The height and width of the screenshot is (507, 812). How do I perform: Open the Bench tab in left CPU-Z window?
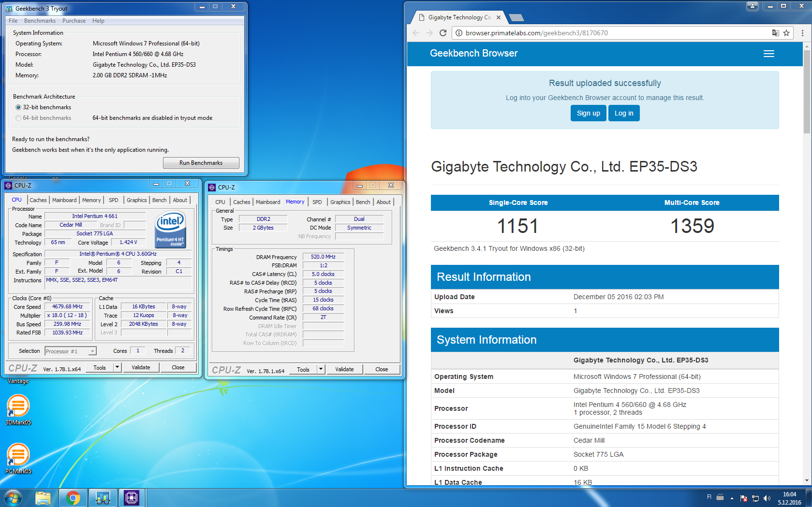click(x=160, y=200)
